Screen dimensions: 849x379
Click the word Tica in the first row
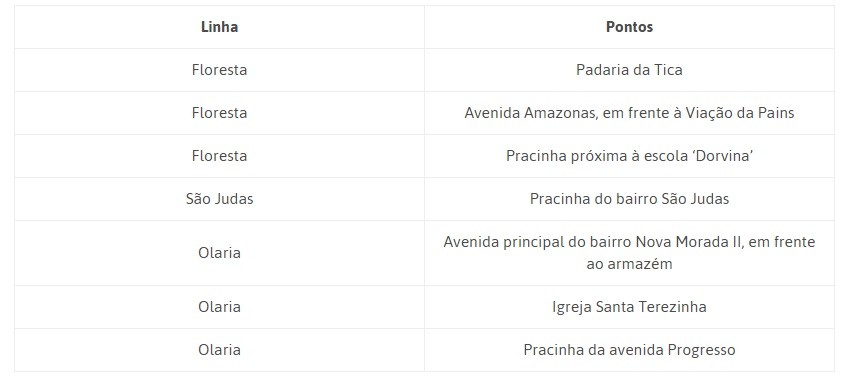click(669, 70)
